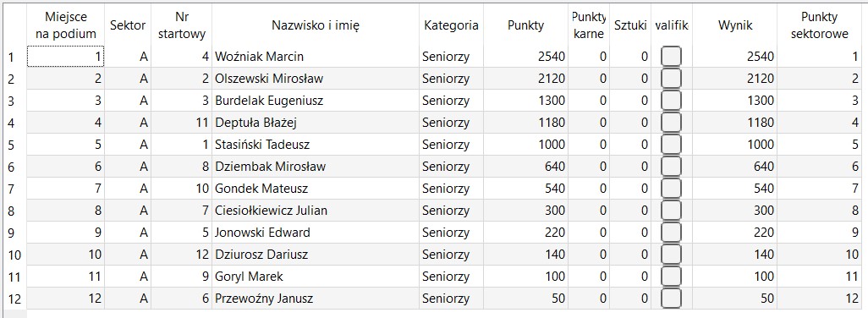Toggle qualification checkbox for Goryl Marek

tap(671, 277)
